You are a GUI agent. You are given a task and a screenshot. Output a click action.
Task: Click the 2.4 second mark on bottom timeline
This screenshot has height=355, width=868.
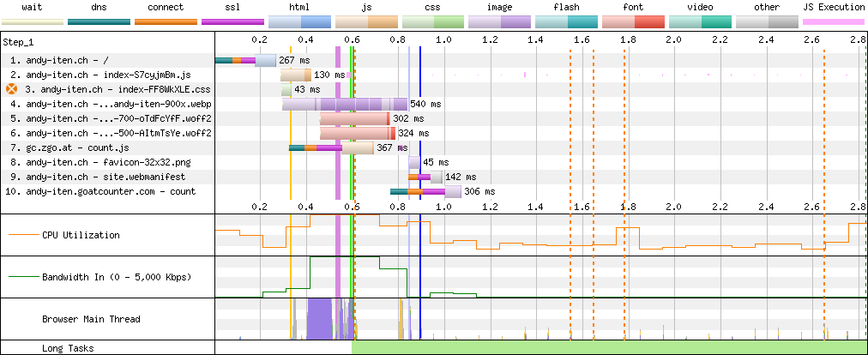pos(765,207)
